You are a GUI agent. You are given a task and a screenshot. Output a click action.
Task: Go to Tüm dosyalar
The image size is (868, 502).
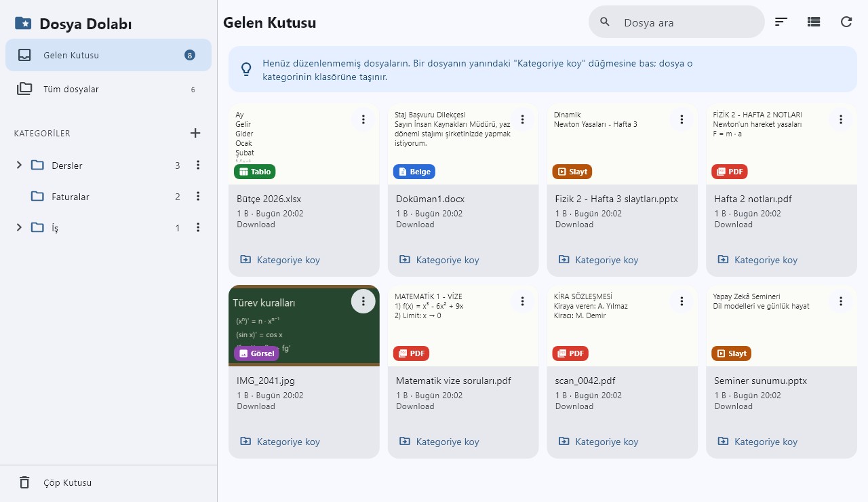(108, 89)
